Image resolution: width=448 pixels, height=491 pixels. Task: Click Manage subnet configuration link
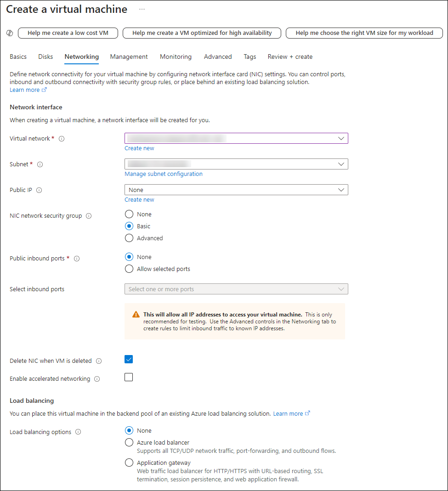pos(164,174)
